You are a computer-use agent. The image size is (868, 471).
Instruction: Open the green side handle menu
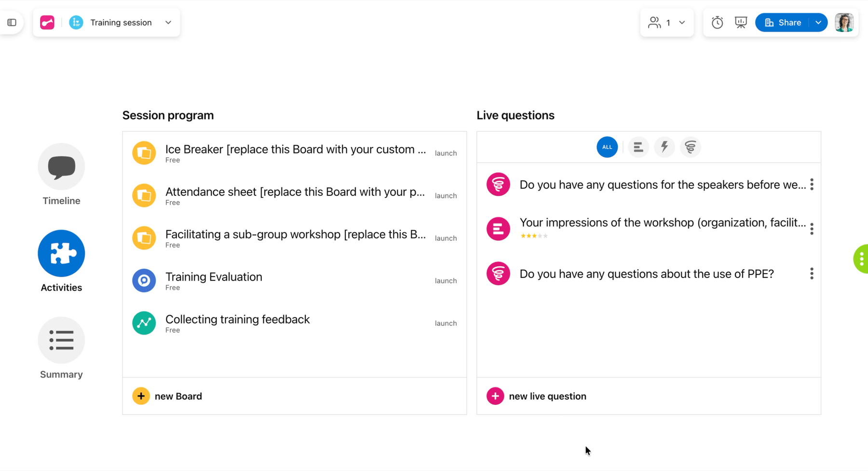pos(861,259)
